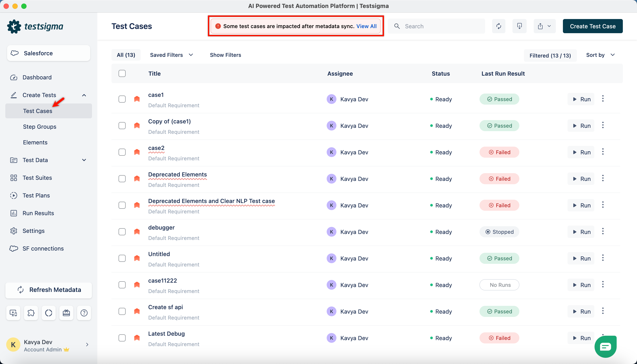Run the case1 test case
Viewport: 637px width, 364px height.
point(581,99)
